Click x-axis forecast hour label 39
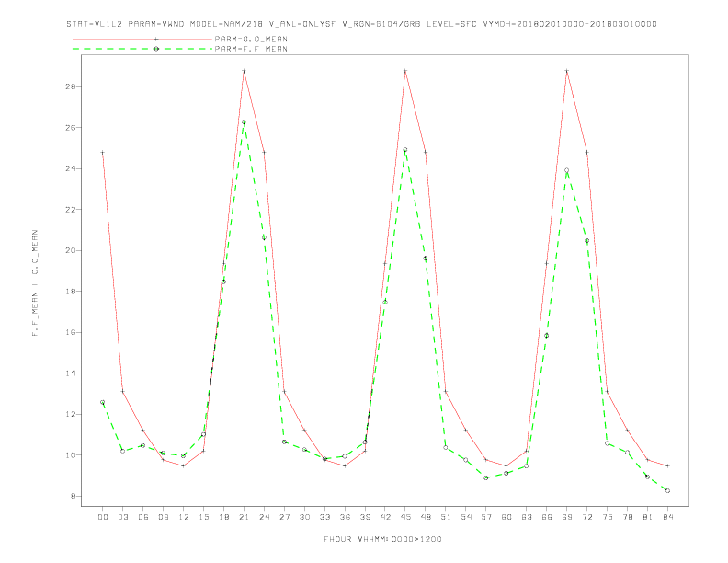This screenshot has width=728, height=563. coord(365,517)
